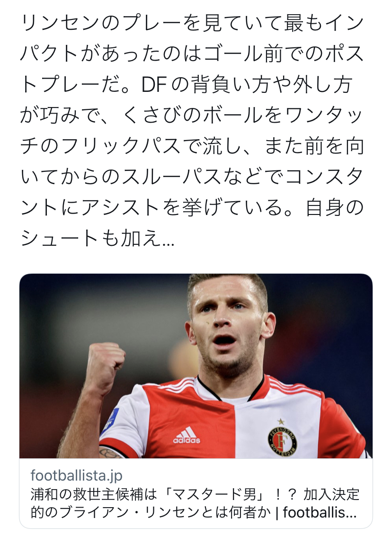392x536 pixels.
Task: Click the adidas logo on the shirt
Action: (x=186, y=435)
